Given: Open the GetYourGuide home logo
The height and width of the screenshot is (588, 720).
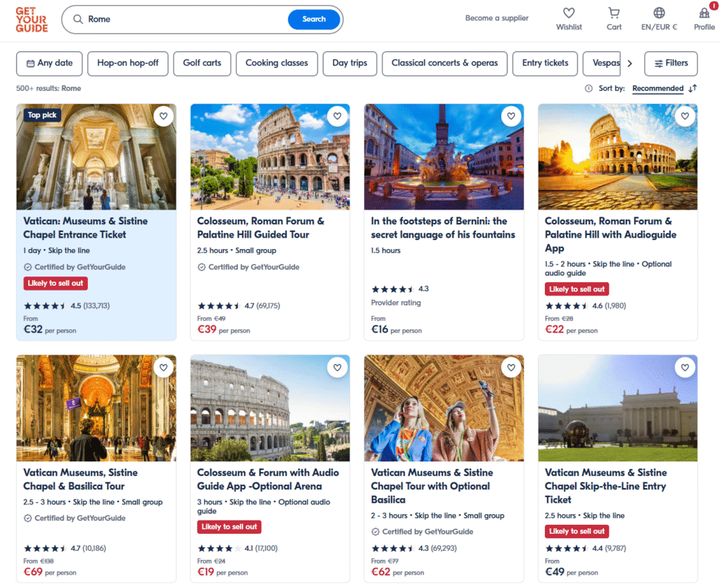Looking at the screenshot, I should coord(32,20).
